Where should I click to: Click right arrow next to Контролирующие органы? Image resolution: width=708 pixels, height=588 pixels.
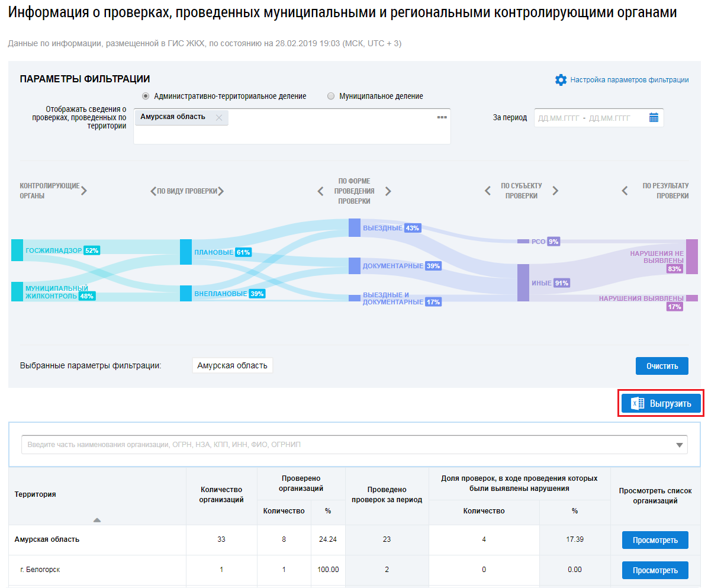[84, 191]
